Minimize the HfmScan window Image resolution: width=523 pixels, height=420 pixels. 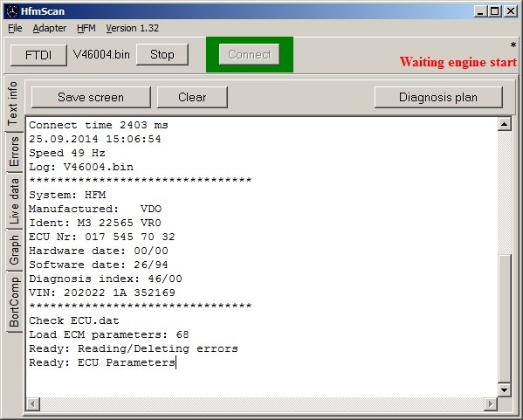click(480, 11)
